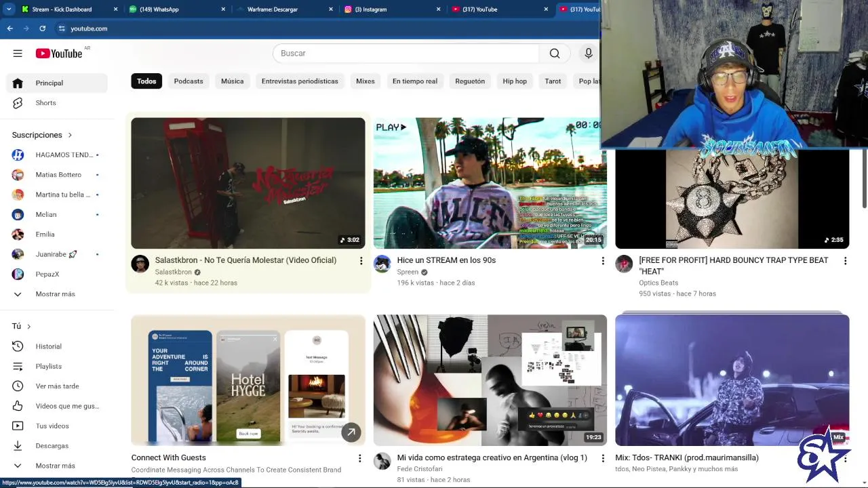Open Martina tu bella subscription channel
This screenshot has height=488, width=868.
click(57, 195)
